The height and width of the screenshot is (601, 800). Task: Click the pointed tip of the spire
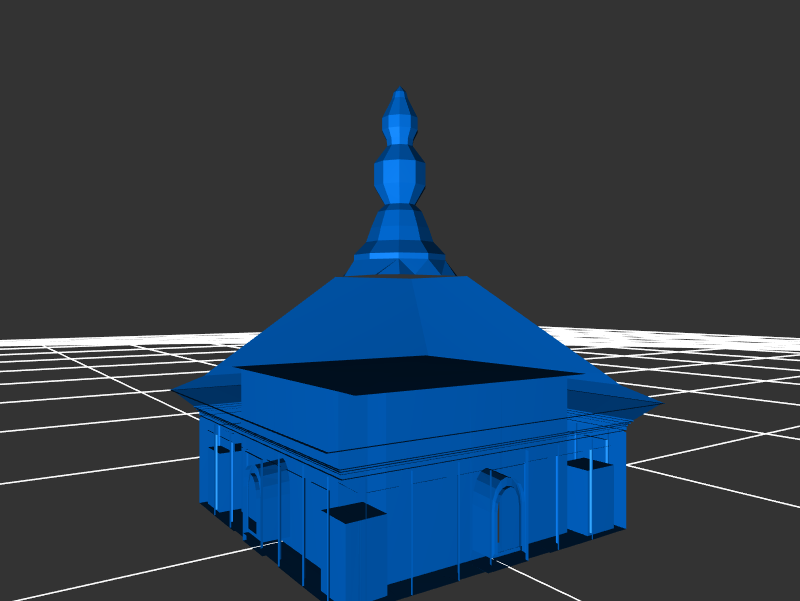tap(400, 93)
